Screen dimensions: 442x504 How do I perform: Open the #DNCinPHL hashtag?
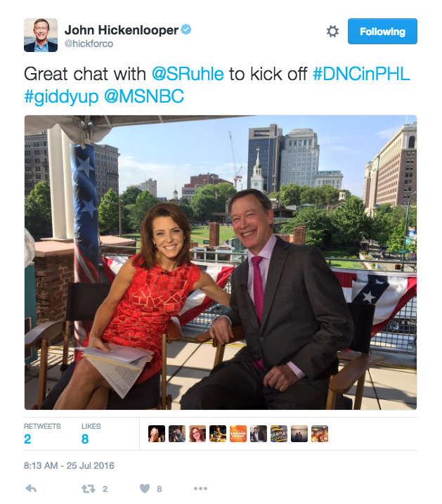[x=361, y=74]
